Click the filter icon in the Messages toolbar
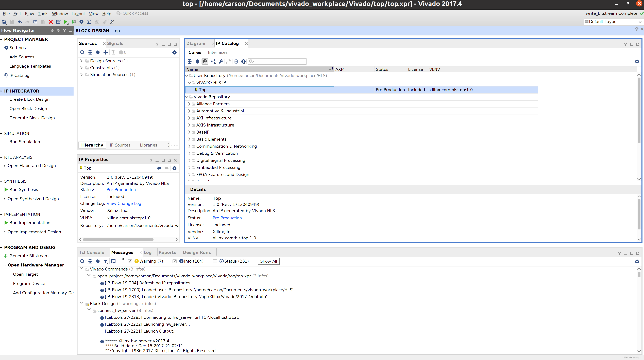The width and height of the screenshot is (644, 360). pyautogui.click(x=106, y=261)
